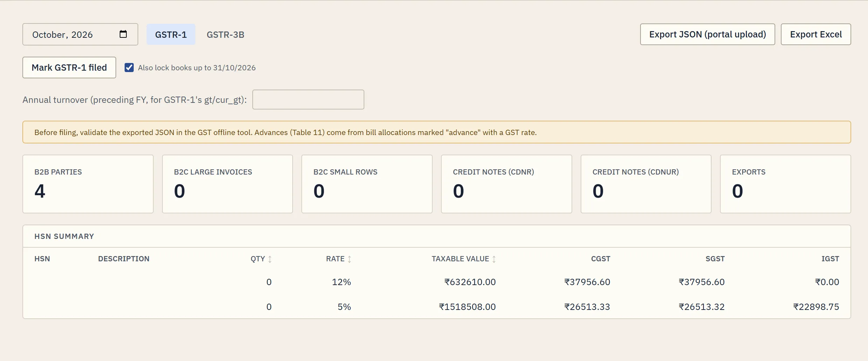The height and width of the screenshot is (361, 868).
Task: Click the October, 2026 month field
Action: (80, 34)
